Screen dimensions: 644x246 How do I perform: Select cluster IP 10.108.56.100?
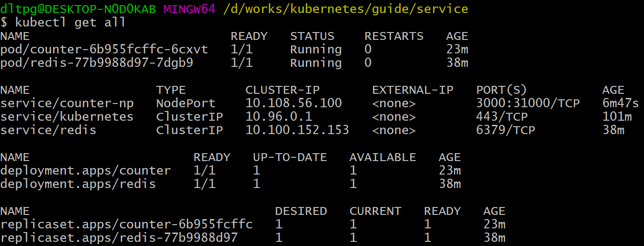294,103
